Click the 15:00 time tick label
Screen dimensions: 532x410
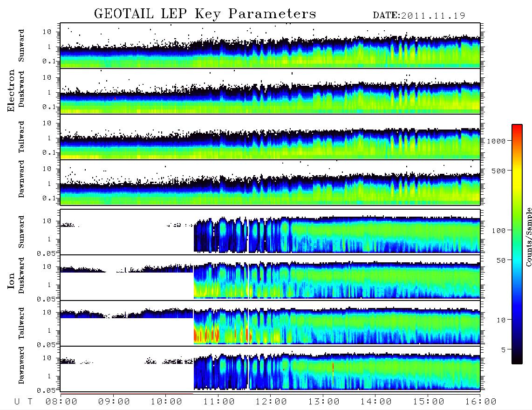coord(429,402)
